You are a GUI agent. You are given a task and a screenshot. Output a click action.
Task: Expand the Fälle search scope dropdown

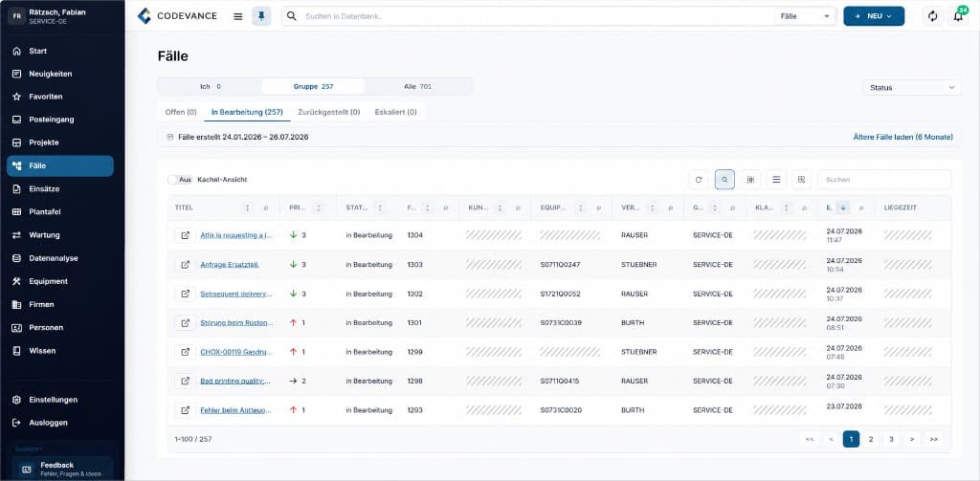pyautogui.click(x=806, y=16)
